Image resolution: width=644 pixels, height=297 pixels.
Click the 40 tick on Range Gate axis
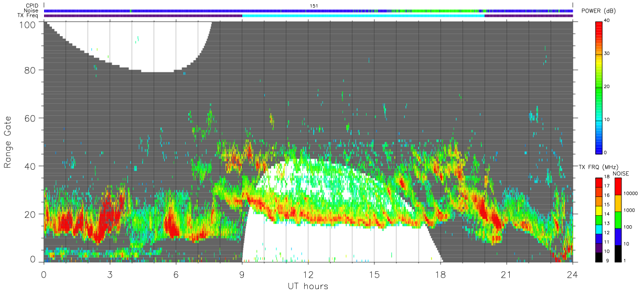(30, 166)
